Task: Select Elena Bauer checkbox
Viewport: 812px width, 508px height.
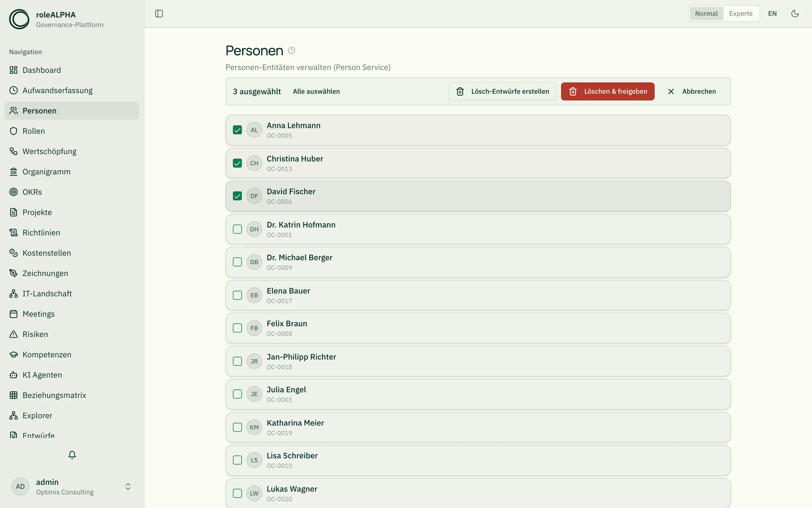Action: [x=237, y=295]
